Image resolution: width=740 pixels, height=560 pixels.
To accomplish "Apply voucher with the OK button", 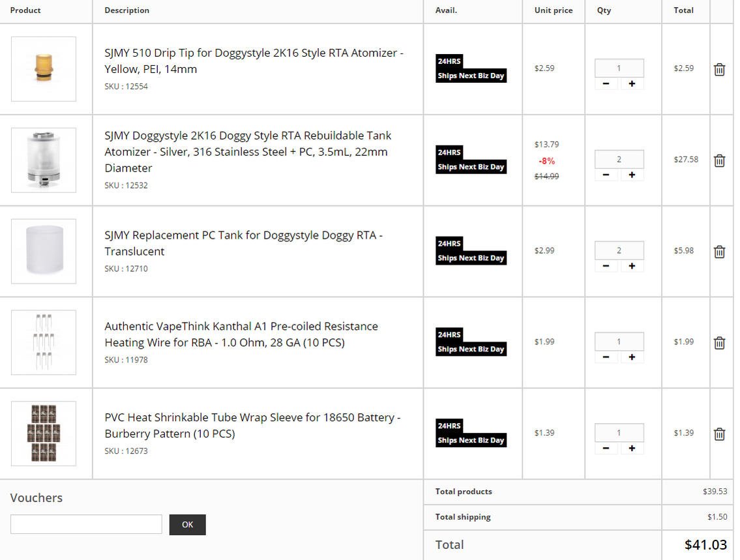I will (x=187, y=524).
